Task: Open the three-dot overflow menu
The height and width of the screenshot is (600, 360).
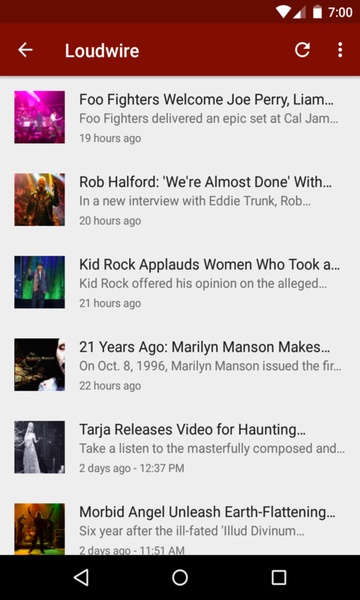Action: [x=340, y=50]
